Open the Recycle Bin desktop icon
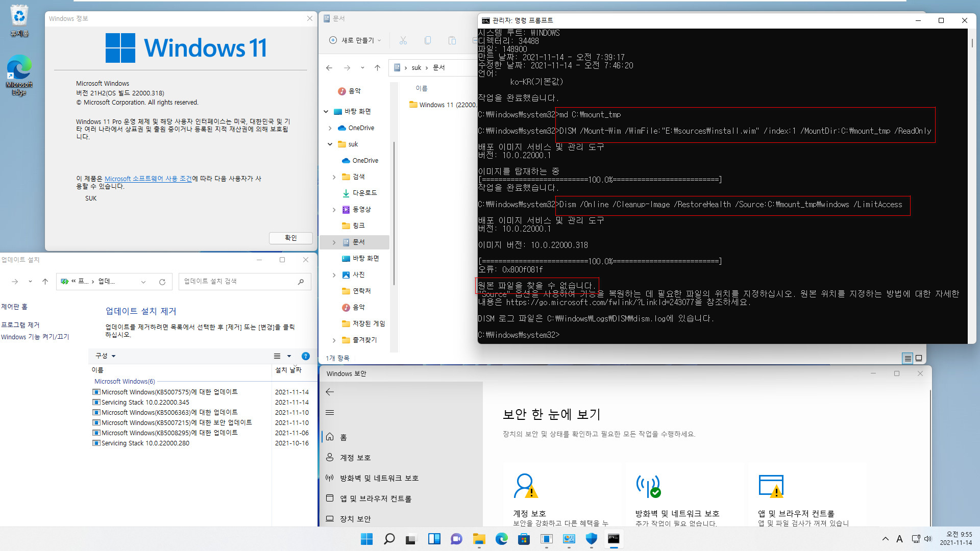The image size is (980, 551). (x=19, y=20)
